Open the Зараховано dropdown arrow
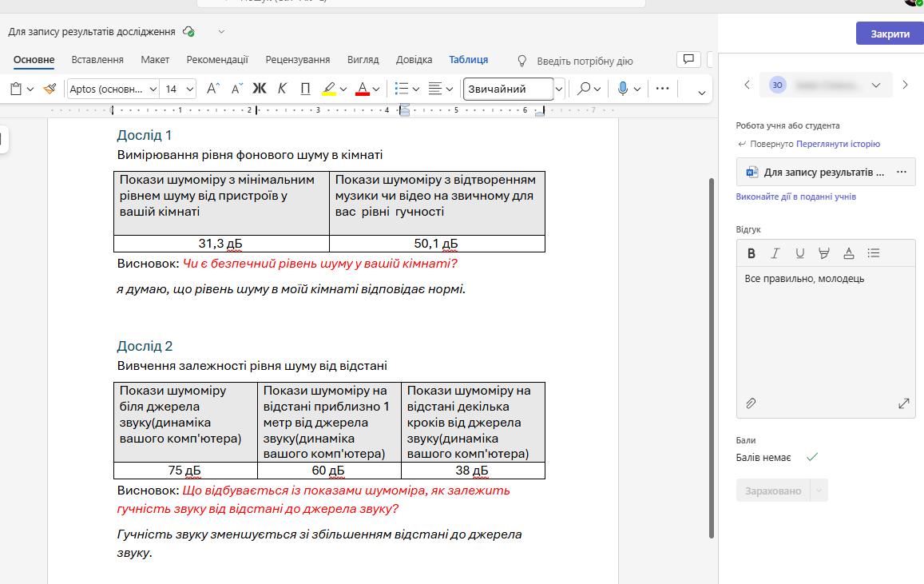The height and width of the screenshot is (584, 924). click(819, 491)
